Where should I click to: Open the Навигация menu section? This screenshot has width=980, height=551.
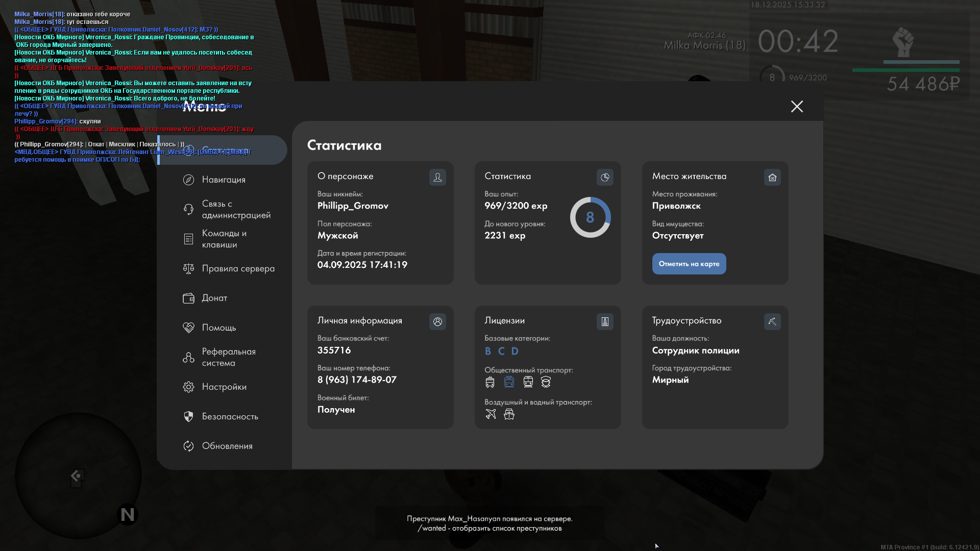223,180
